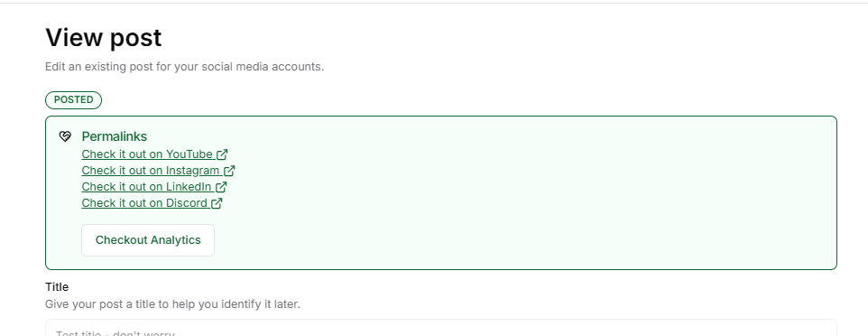
Task: Click the heart handshake icon beside Permalinks
Action: (65, 136)
